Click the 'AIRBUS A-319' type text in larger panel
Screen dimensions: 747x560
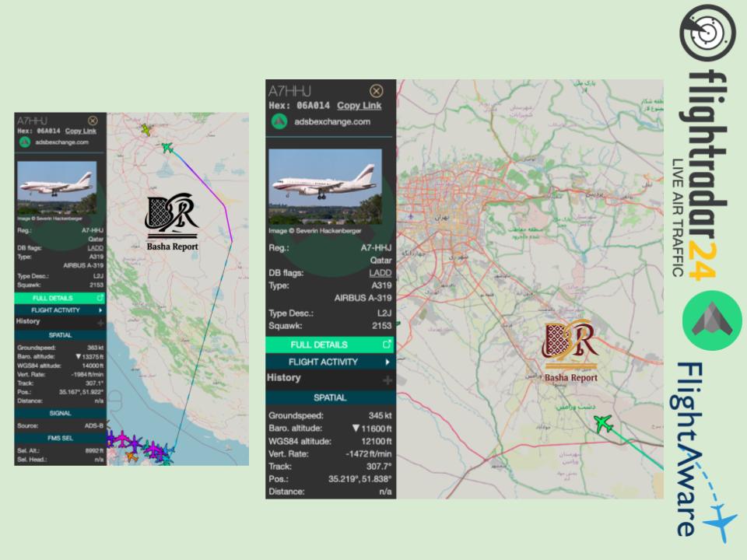coord(363,298)
